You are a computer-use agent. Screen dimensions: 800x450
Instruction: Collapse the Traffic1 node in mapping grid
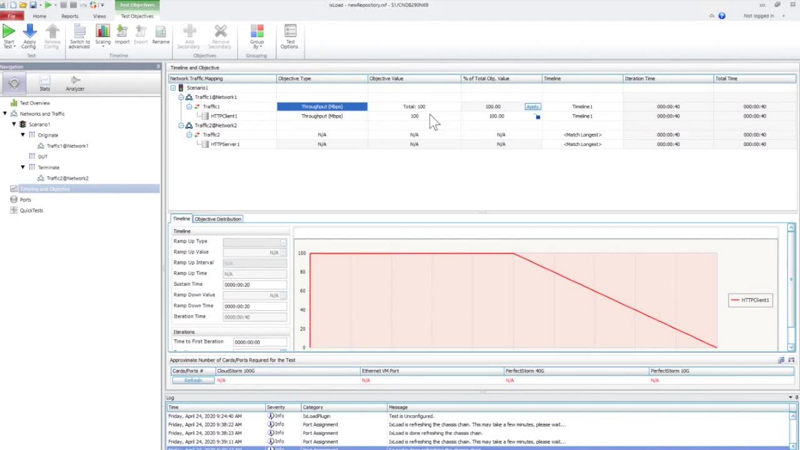coord(189,107)
